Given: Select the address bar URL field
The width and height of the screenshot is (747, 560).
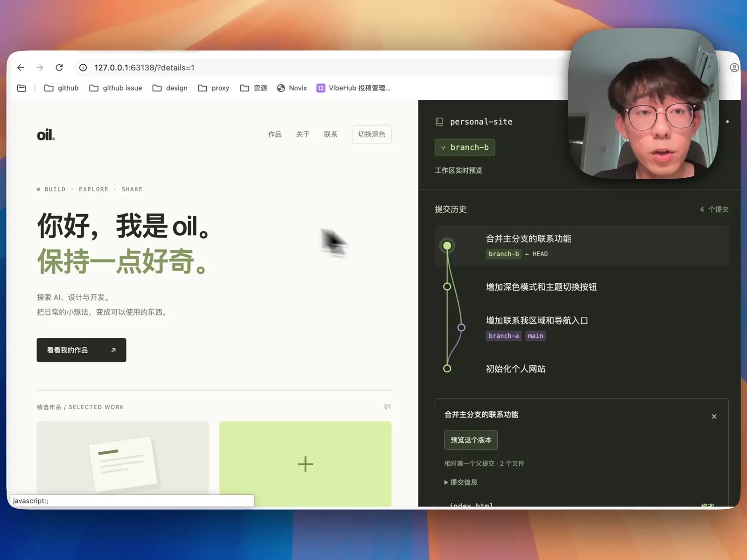Looking at the screenshot, I should [322, 68].
